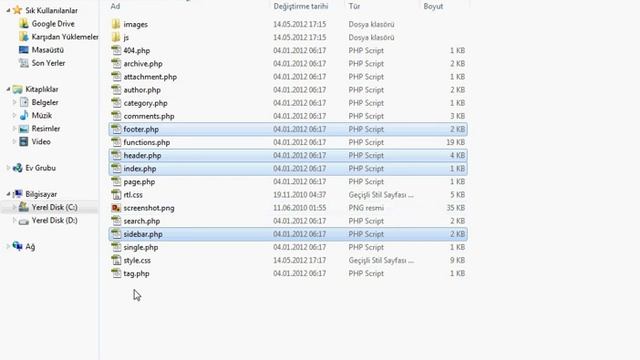Expand the Resimler library node
640x360 pixels.
pyautogui.click(x=15, y=128)
